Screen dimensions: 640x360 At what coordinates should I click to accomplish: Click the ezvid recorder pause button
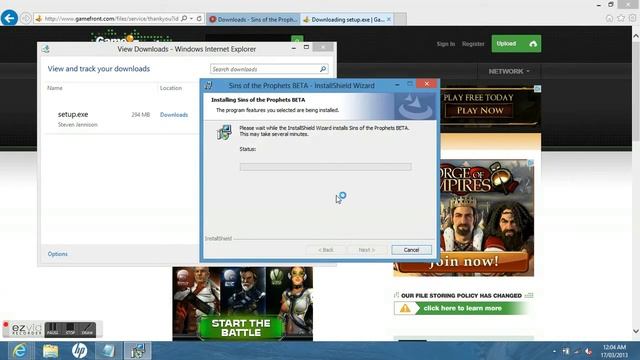point(53,329)
